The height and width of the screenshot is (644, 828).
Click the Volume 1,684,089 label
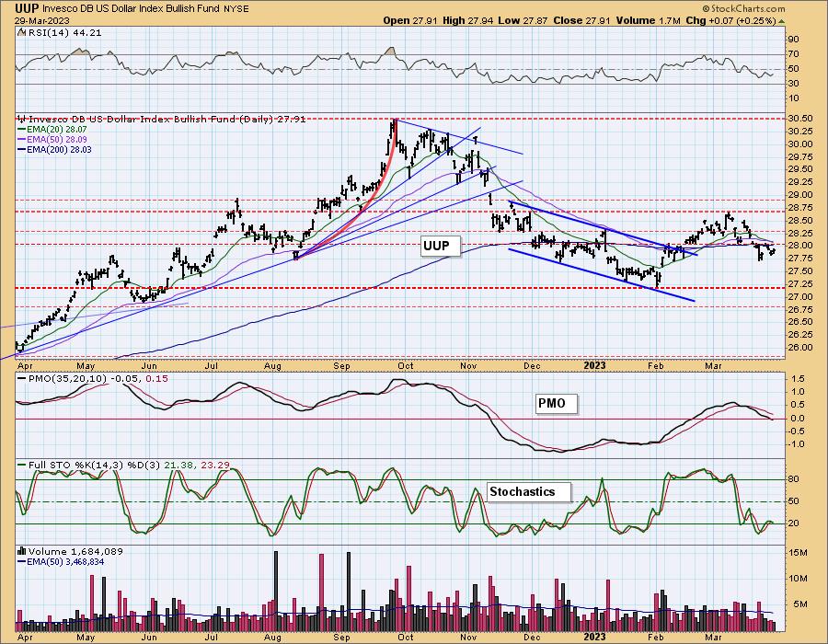75,552
